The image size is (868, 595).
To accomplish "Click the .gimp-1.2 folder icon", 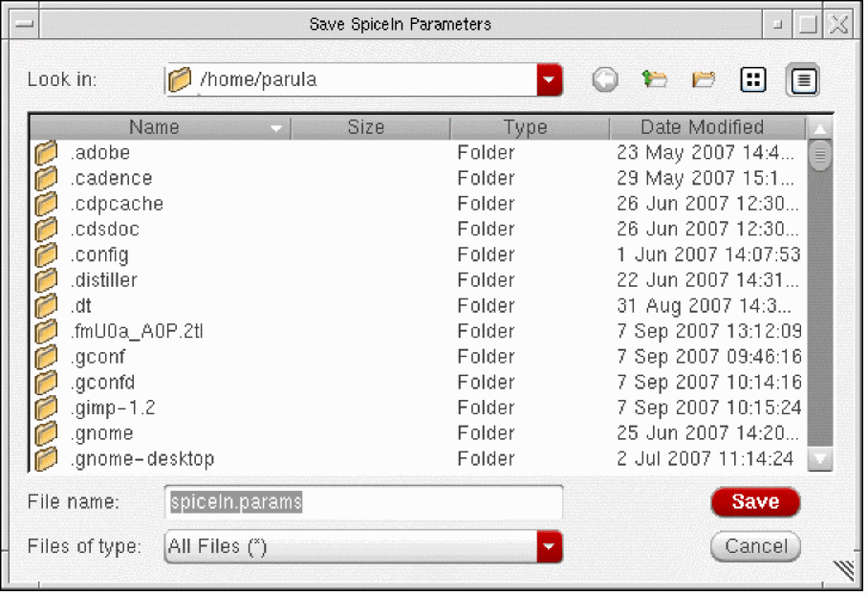I will 46,408.
